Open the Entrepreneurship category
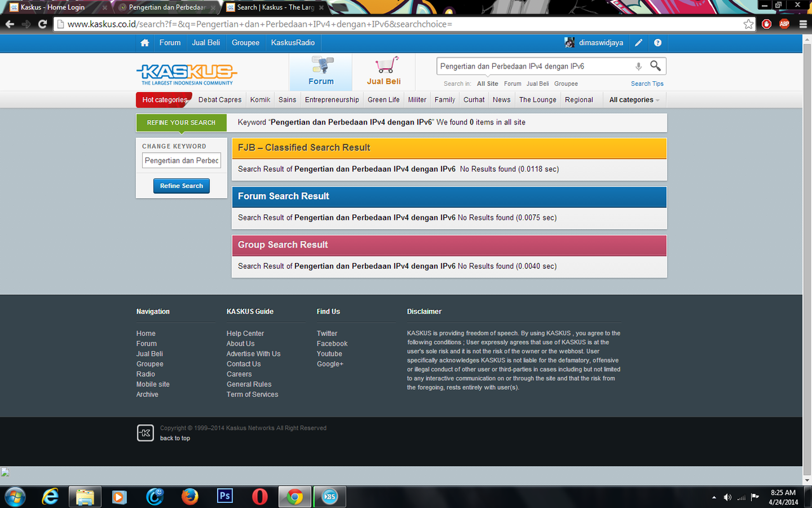Image resolution: width=812 pixels, height=508 pixels. click(332, 100)
